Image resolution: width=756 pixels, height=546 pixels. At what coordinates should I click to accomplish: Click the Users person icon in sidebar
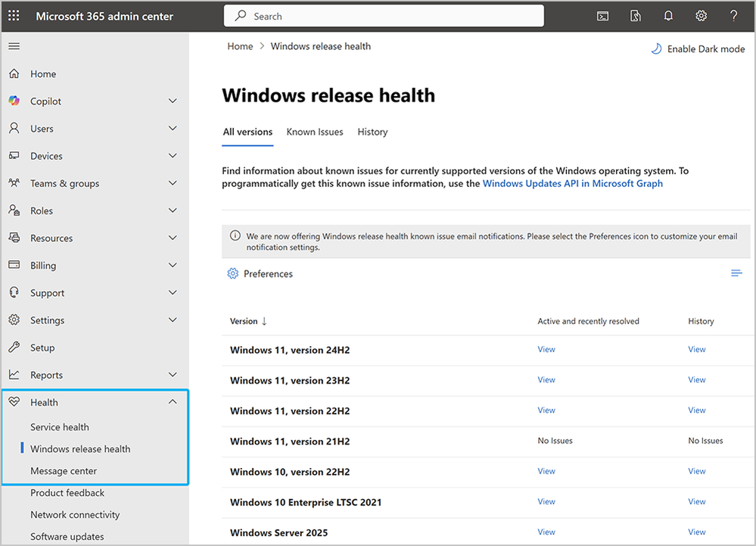coord(14,128)
